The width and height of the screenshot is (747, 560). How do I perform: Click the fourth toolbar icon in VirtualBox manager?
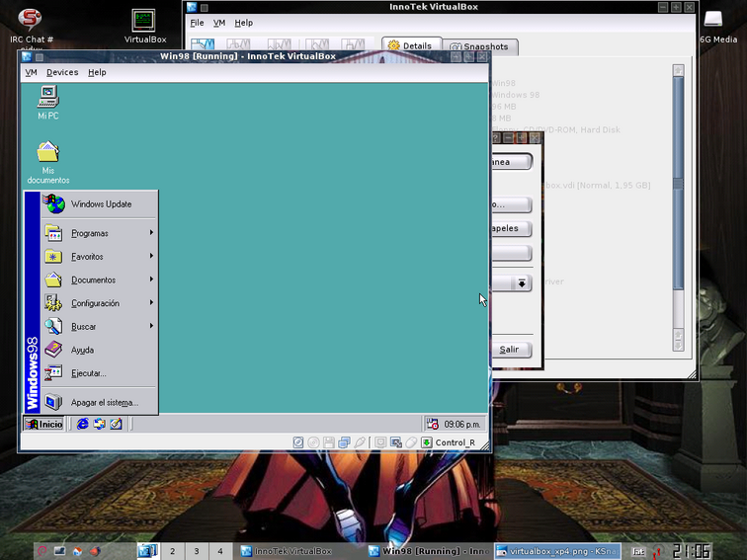click(x=317, y=43)
